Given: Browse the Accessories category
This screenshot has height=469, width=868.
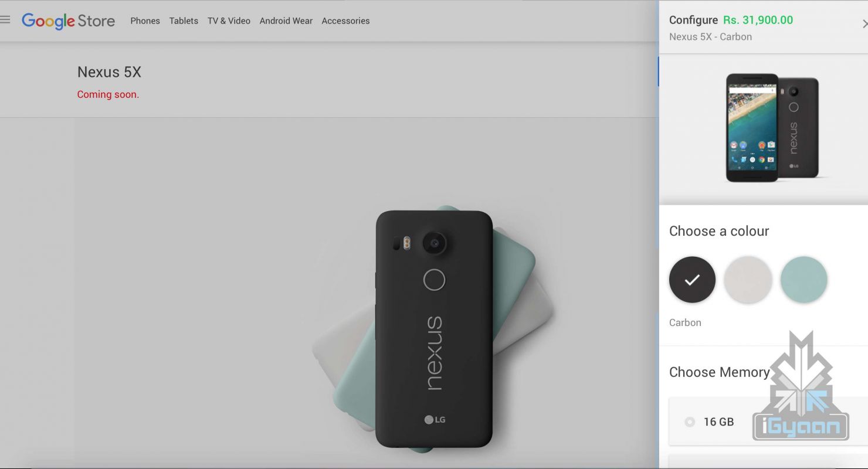Looking at the screenshot, I should (345, 21).
